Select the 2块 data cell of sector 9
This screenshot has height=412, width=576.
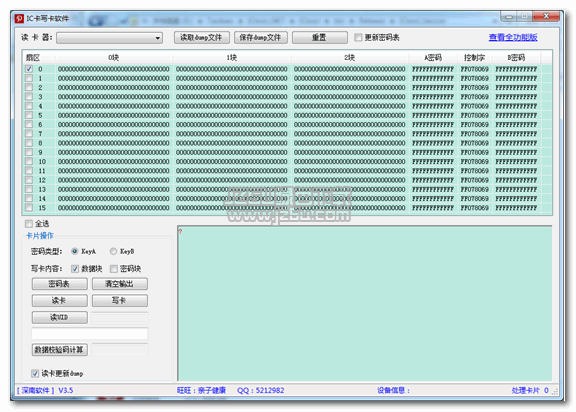(x=349, y=152)
